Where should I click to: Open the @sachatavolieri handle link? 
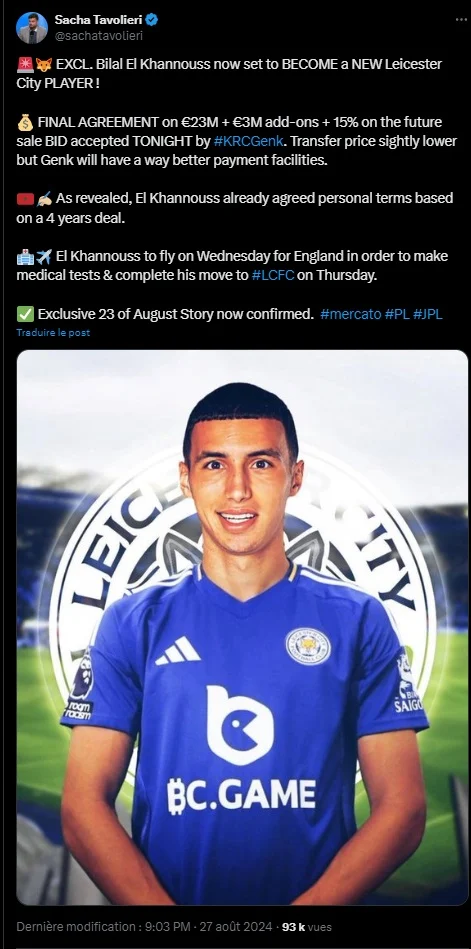(x=98, y=36)
